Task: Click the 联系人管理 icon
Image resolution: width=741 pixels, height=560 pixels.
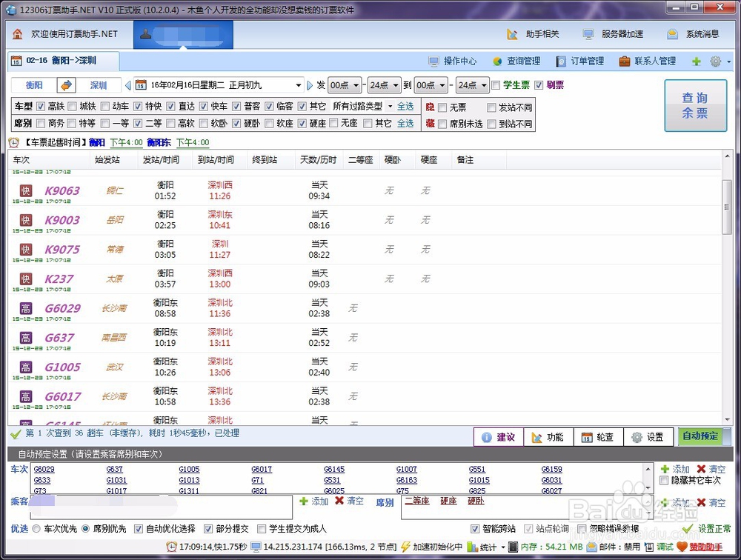Action: coord(624,61)
